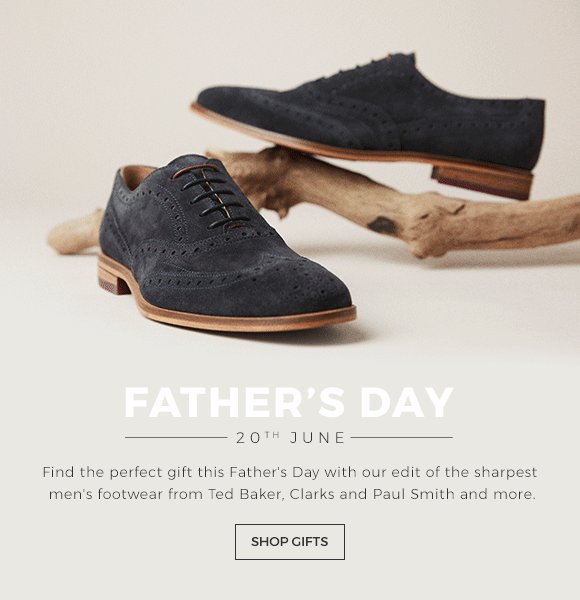Click the horizontal line left of the date
Viewport: 580px width, 600px height.
click(176, 437)
